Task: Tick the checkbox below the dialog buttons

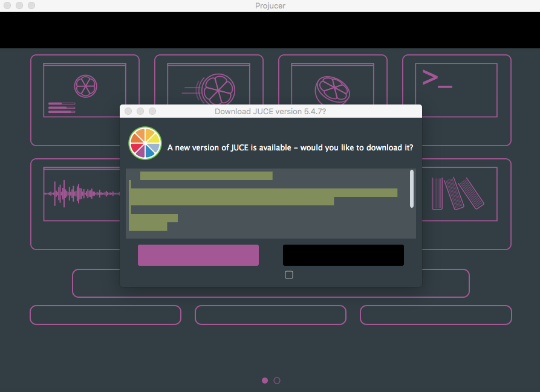Action: point(289,275)
